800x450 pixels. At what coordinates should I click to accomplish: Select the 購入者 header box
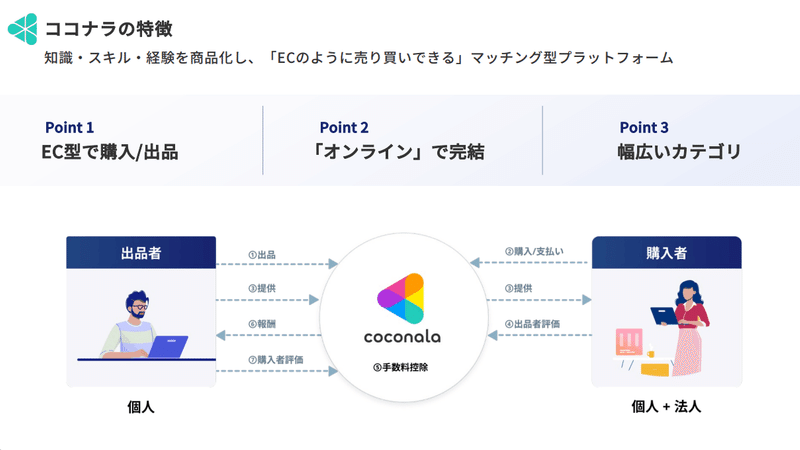tap(666, 253)
